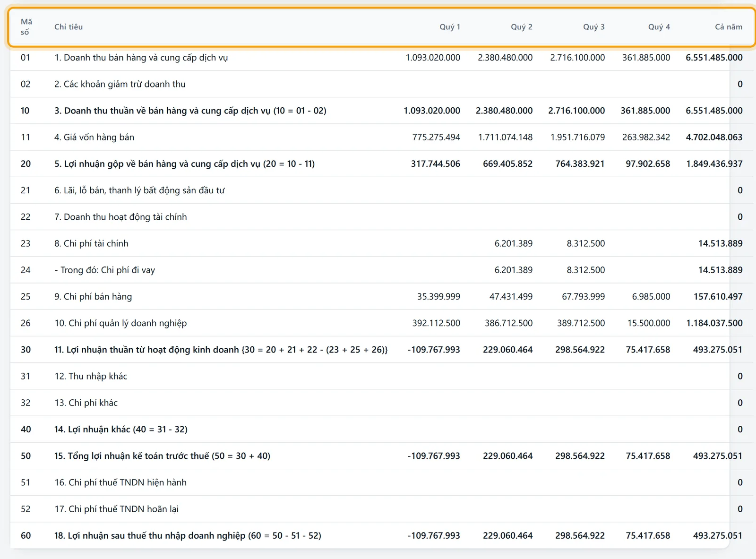The width and height of the screenshot is (756, 559).
Task: Click "- Trong đó: Chi phí đi vay" label
Action: pos(104,270)
